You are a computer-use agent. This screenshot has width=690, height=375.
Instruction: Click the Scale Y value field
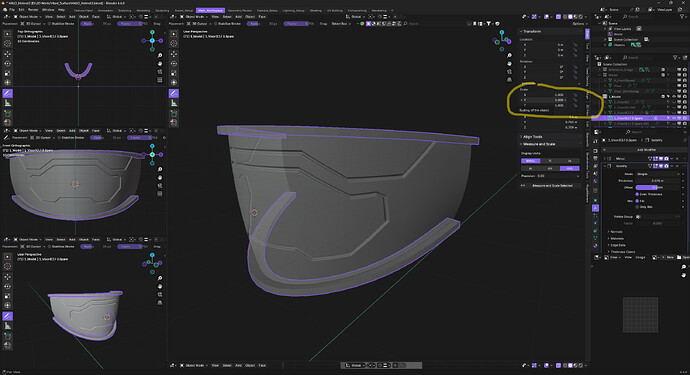coord(547,100)
